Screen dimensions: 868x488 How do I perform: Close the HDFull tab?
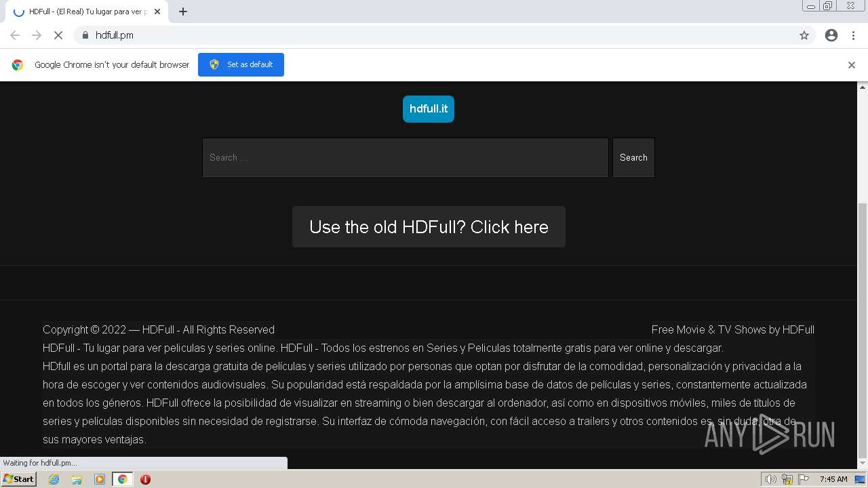pyautogui.click(x=157, y=12)
